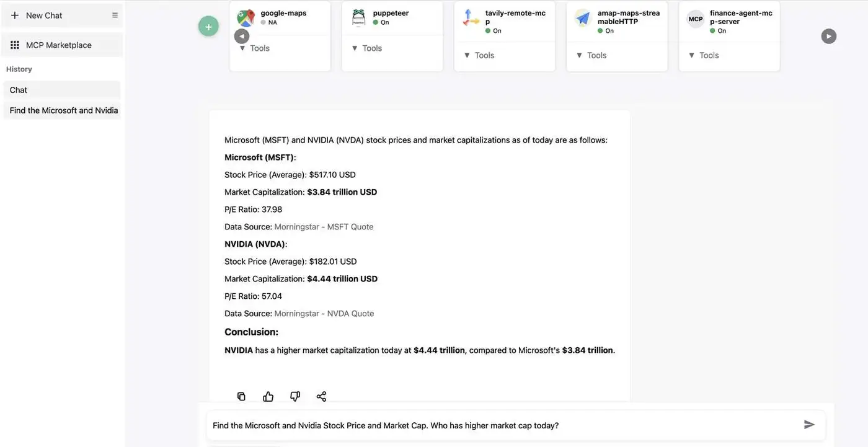Select the Chat history item
This screenshot has height=447, width=868.
19,90
